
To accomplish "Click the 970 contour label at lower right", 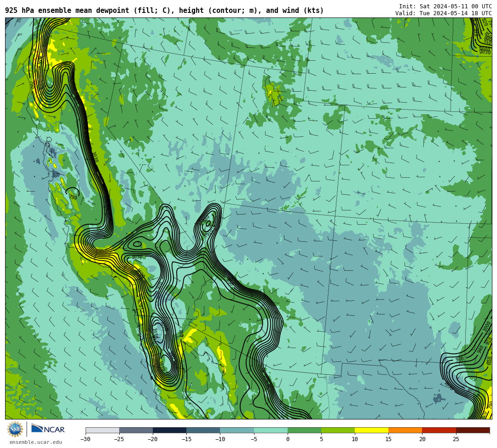I will coord(460,359).
